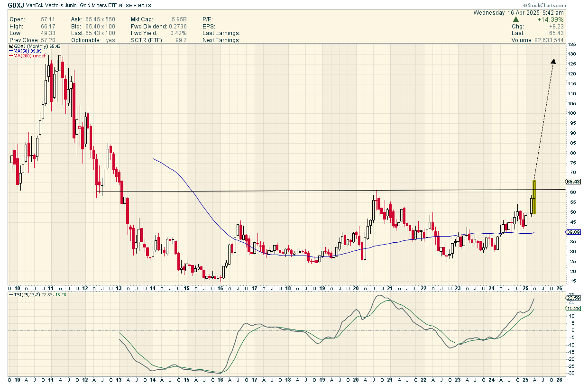The image size is (588, 384).
Task: Select the MA(50) 39.89 legend entry
Action: tap(28, 51)
